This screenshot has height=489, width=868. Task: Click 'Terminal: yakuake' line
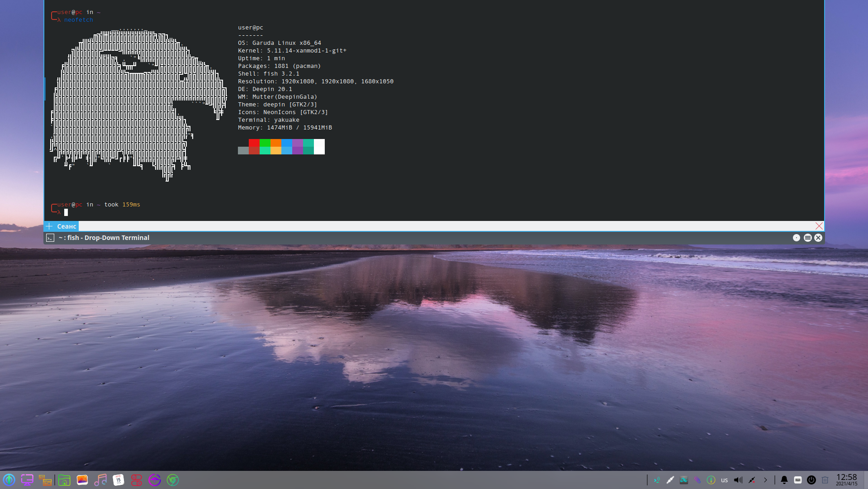pyautogui.click(x=269, y=120)
